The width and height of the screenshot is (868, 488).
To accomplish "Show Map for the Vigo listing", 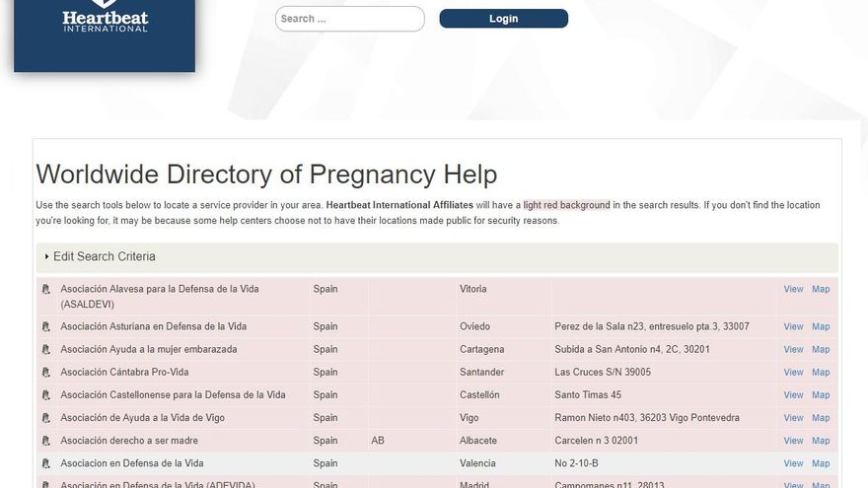I will click(821, 417).
